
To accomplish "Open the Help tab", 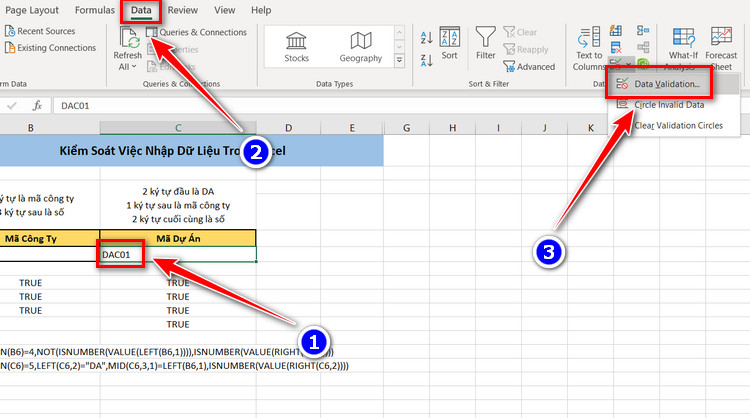I will coord(261,10).
